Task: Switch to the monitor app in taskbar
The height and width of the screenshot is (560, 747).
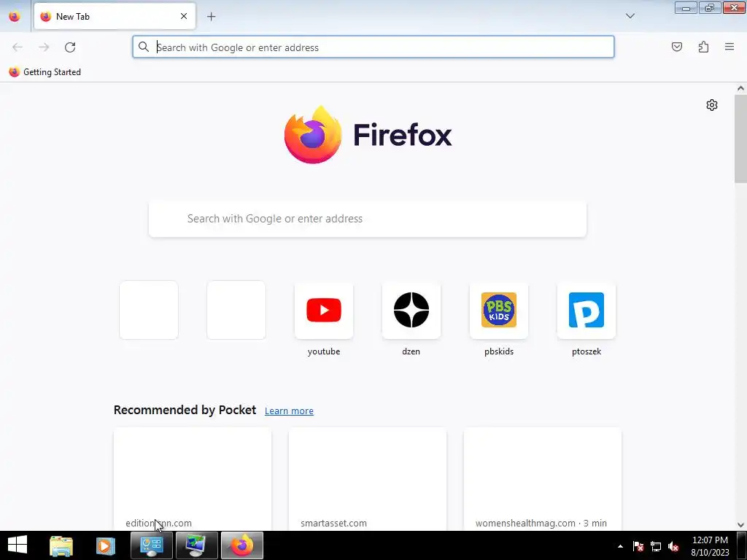Action: pyautogui.click(x=197, y=545)
